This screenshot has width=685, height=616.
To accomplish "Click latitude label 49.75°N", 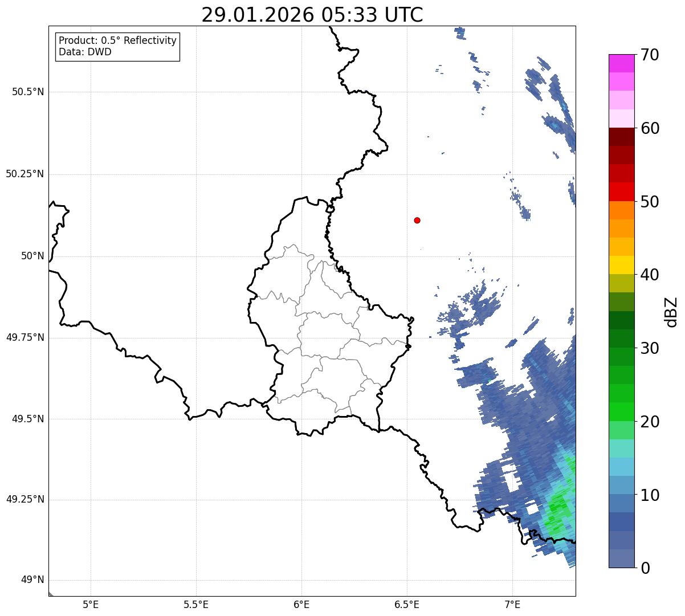I will (x=25, y=337).
